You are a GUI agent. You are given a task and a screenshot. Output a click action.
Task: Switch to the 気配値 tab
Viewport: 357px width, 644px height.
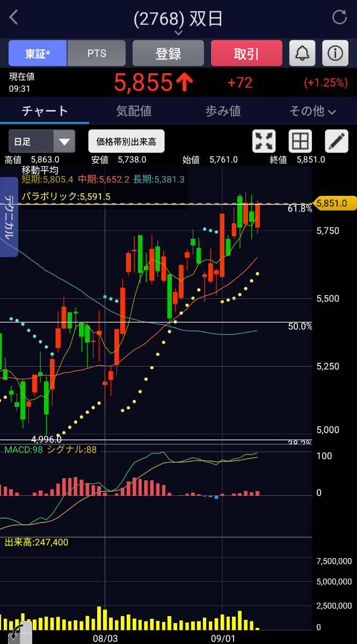tap(134, 111)
